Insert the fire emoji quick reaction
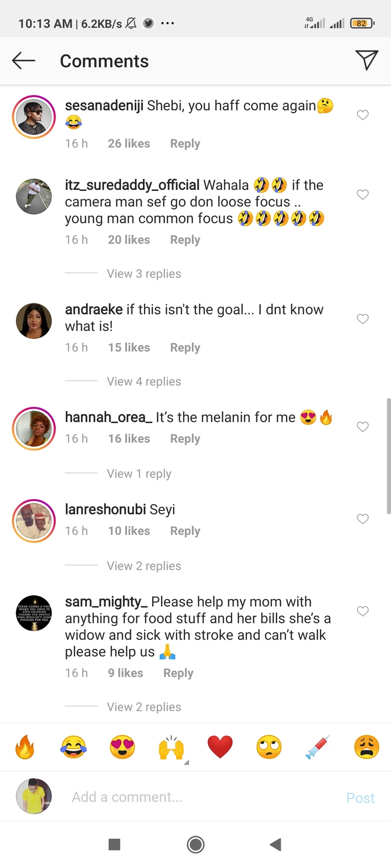This screenshot has height=868, width=391. point(24,747)
